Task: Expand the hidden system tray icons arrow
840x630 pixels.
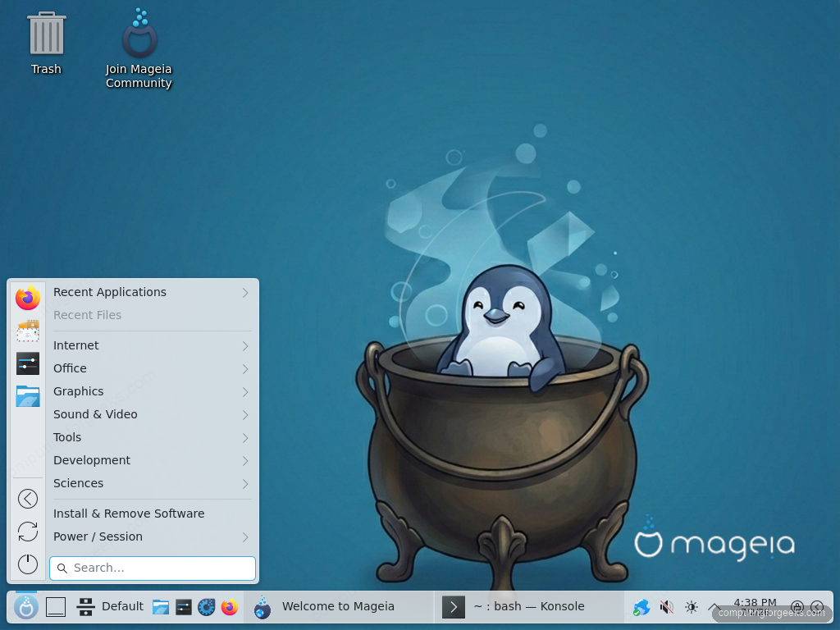Action: [x=714, y=608]
